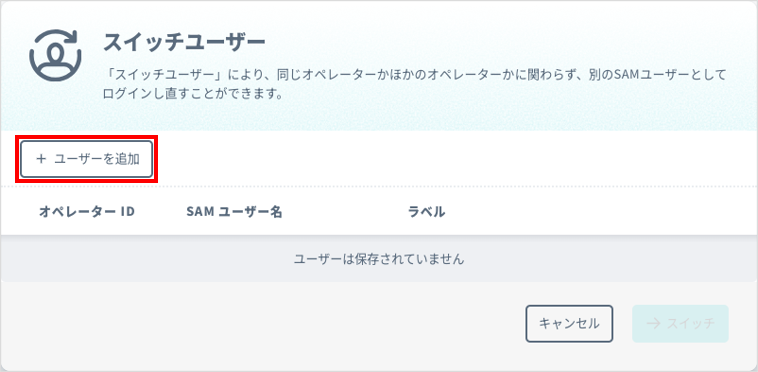Click the circular arrow on the user icon
Screen dimensions: 758x372
tap(73, 36)
